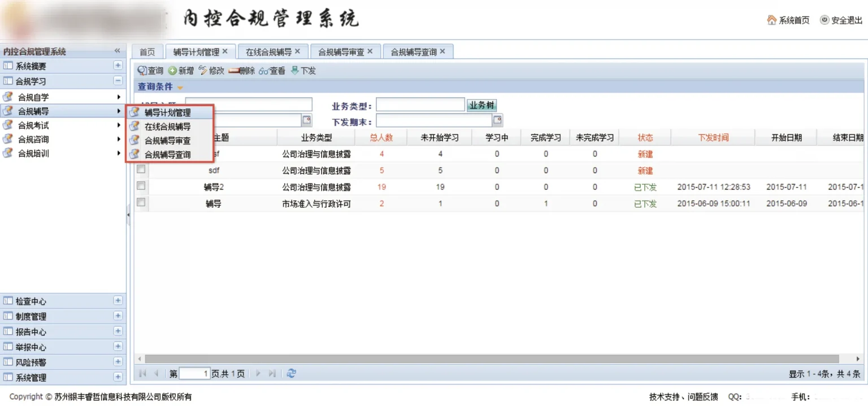868x406 pixels.
Task: Collapse the 合规学习 sidebar section
Action: coord(118,81)
